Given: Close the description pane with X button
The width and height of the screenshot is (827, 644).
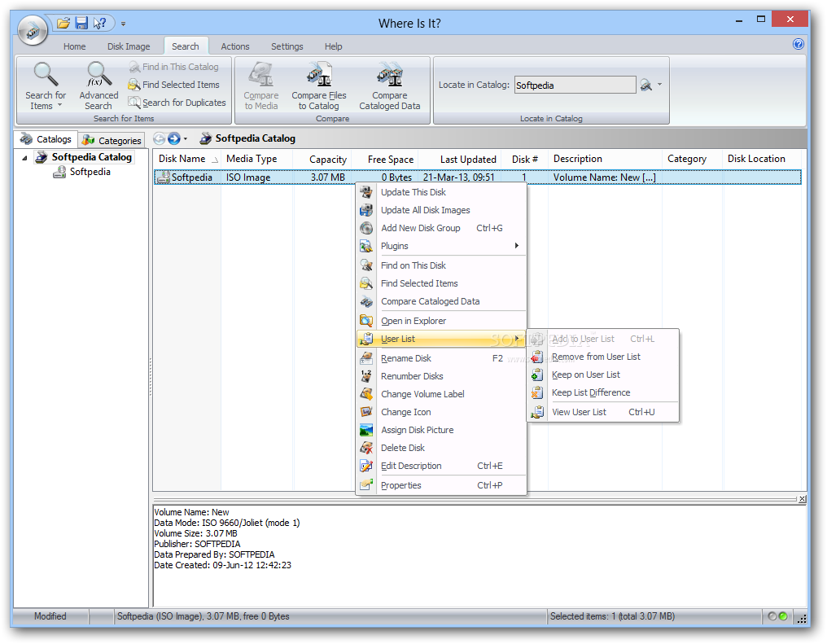Looking at the screenshot, I should pyautogui.click(x=802, y=498).
